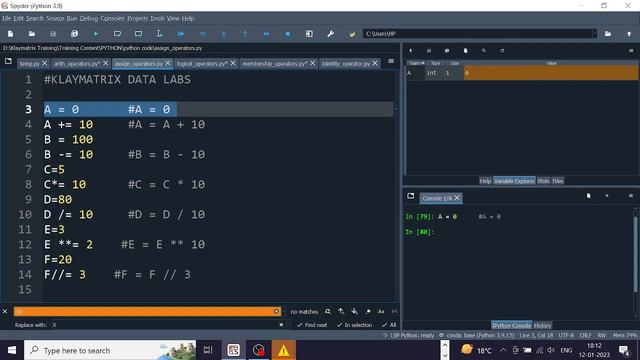Open the Consoles menu
This screenshot has height=360, width=640.
[112, 18]
